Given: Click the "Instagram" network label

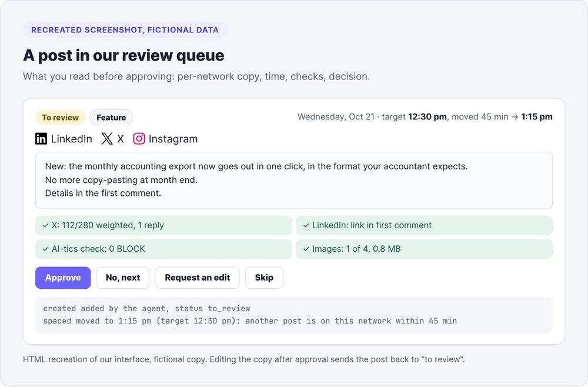Looking at the screenshot, I should point(173,139).
